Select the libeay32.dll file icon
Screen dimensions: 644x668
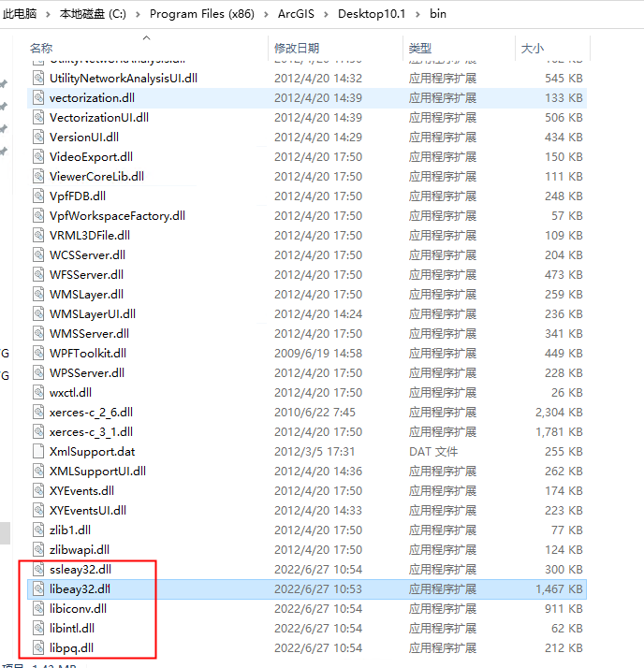(x=38, y=588)
